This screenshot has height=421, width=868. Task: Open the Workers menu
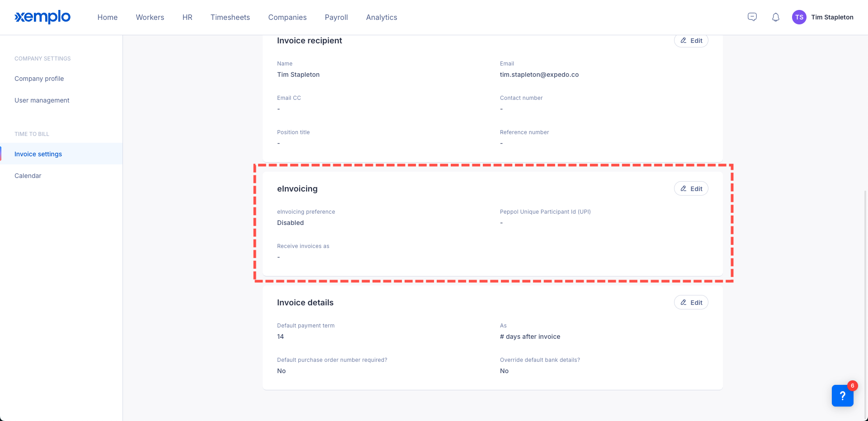(150, 17)
